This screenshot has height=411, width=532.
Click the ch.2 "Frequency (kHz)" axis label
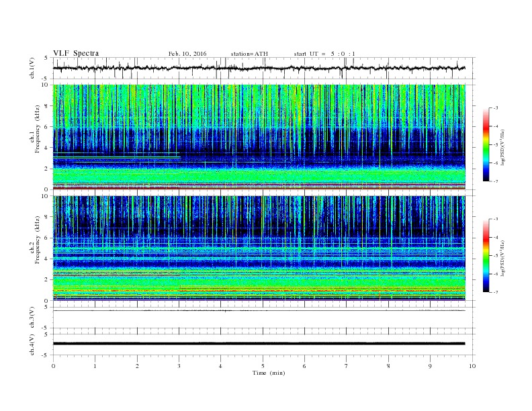37,240
